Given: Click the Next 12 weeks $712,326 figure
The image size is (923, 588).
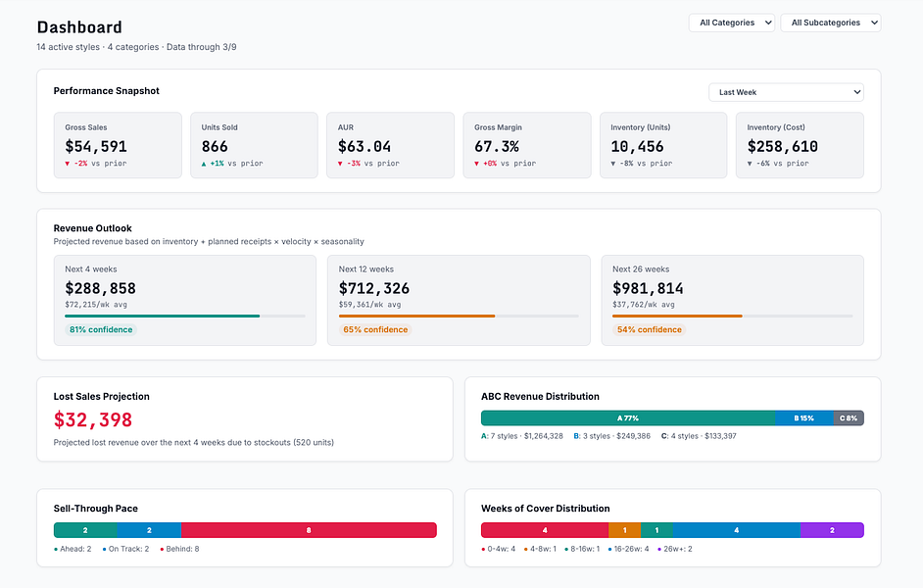Looking at the screenshot, I should (373, 288).
